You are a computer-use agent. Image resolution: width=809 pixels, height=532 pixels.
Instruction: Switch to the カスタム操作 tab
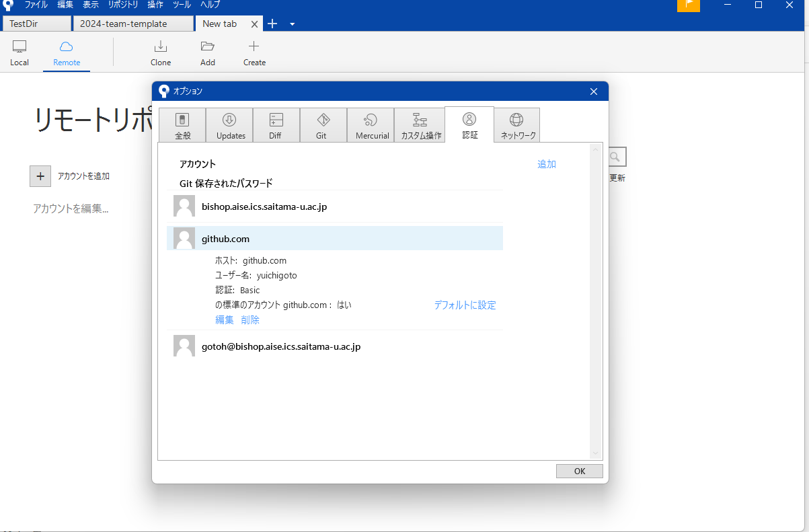tap(421, 125)
